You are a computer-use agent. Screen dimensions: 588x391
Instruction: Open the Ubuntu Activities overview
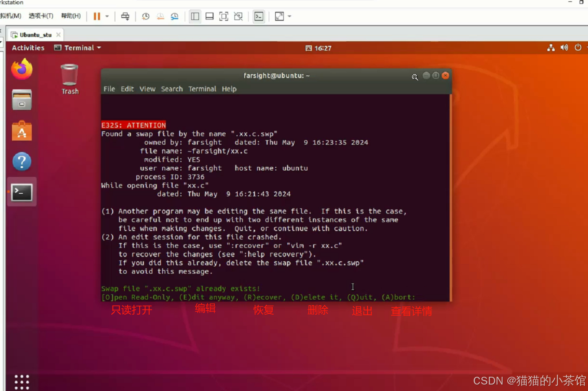coord(28,48)
